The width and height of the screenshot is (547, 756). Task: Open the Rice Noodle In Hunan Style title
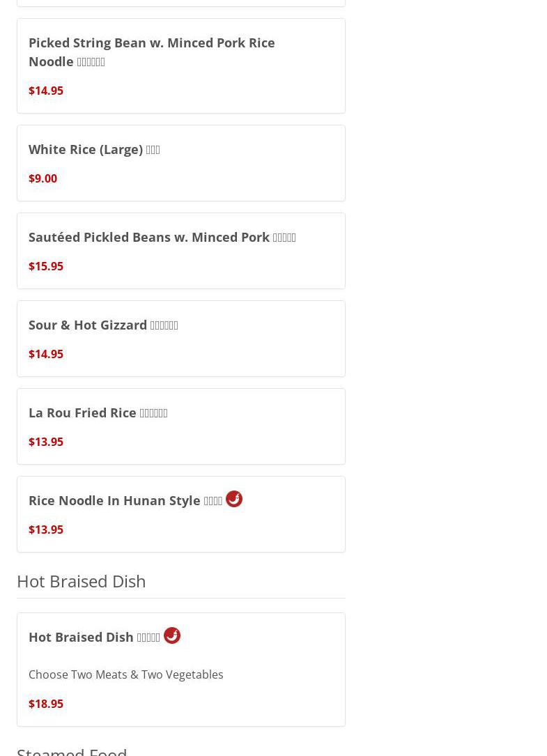125,500
